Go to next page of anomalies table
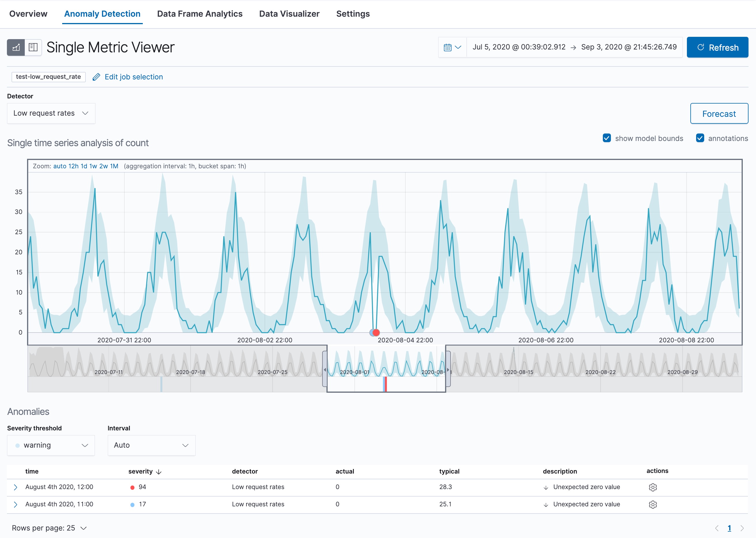Screen dimensions: 756x538 [x=742, y=528]
